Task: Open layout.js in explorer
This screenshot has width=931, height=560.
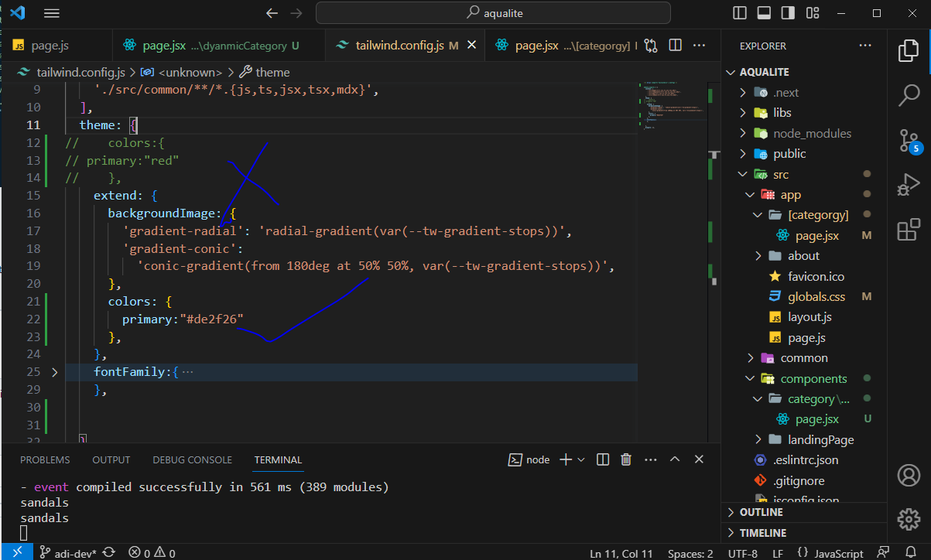Action: [809, 317]
